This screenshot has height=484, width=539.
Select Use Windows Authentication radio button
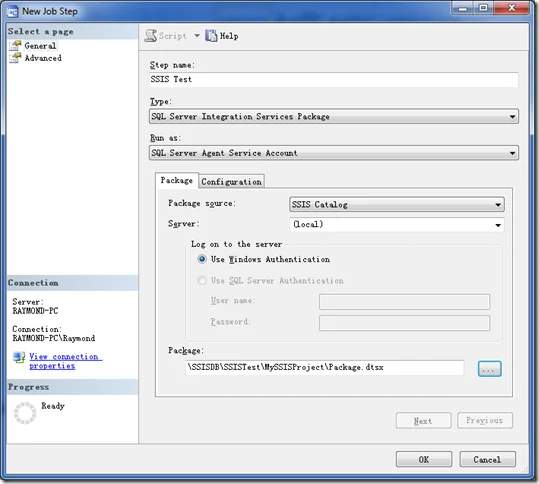tap(202, 259)
